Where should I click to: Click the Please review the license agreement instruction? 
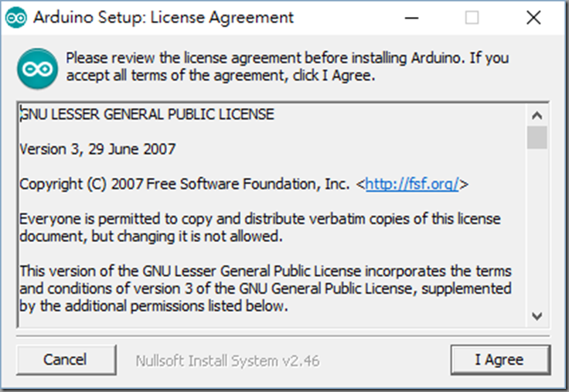(x=288, y=66)
